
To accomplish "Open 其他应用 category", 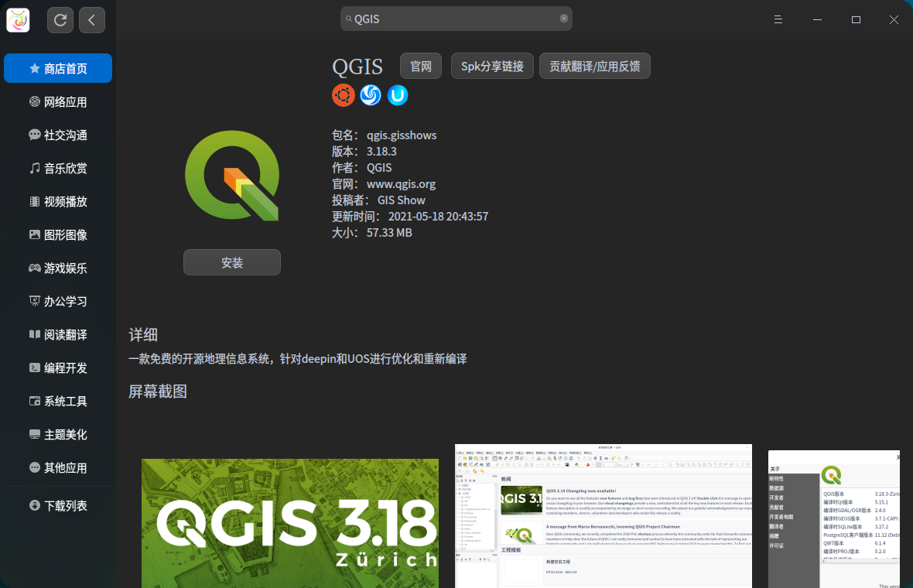I will point(58,467).
